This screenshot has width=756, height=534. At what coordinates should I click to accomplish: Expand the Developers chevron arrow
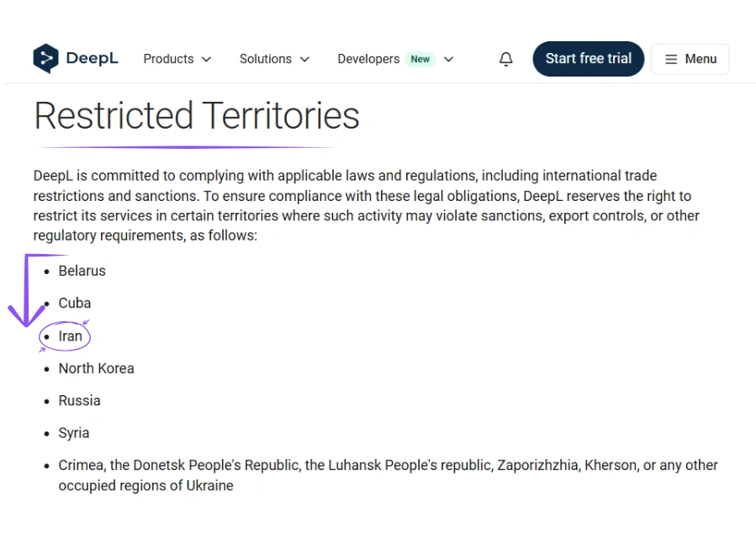point(449,59)
